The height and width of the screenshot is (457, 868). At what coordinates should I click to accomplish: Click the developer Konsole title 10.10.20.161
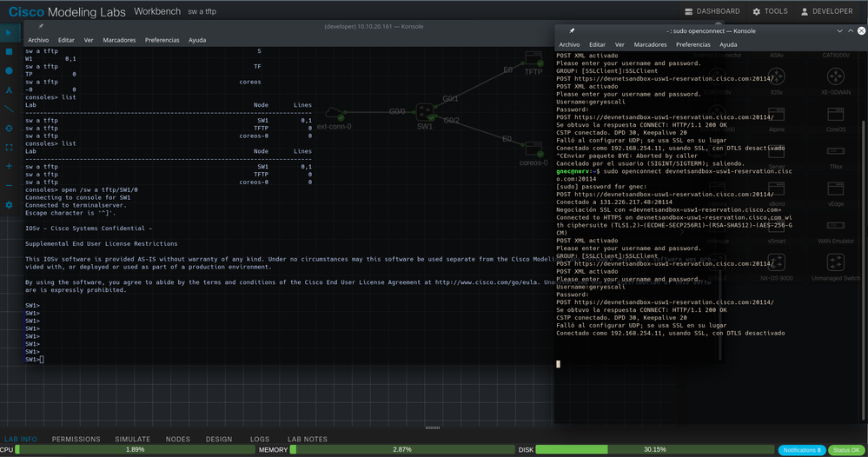(374, 26)
